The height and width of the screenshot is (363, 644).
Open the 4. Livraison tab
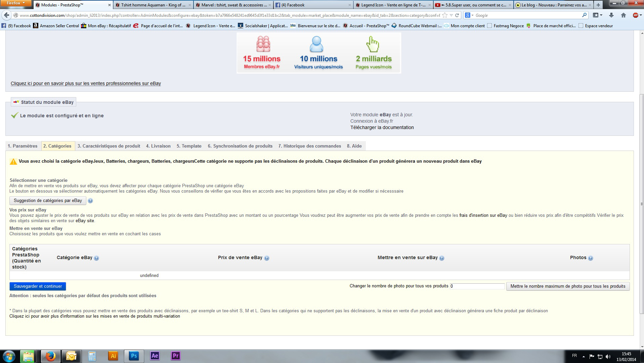pos(158,146)
